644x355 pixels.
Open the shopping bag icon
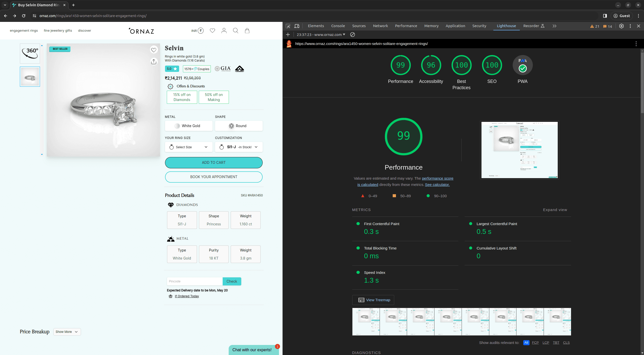(x=247, y=31)
